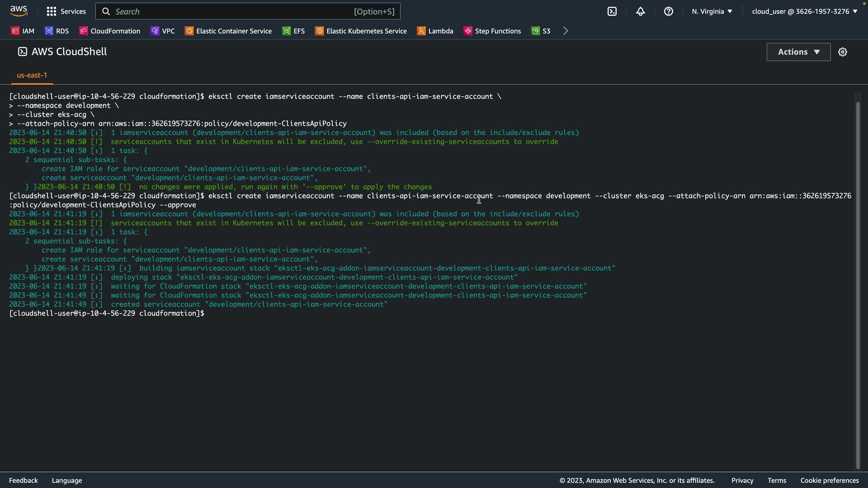Viewport: 868px width, 488px height.
Task: Open the notifications bell
Action: click(x=640, y=11)
